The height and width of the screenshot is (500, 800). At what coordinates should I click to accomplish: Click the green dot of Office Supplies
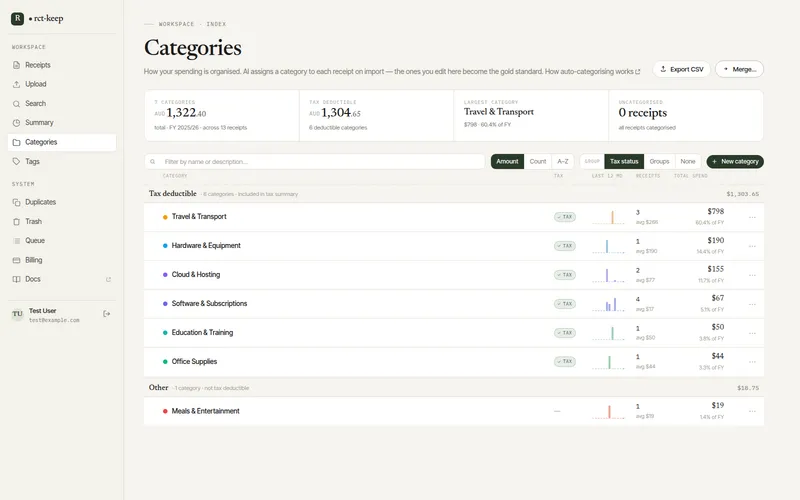(x=165, y=362)
